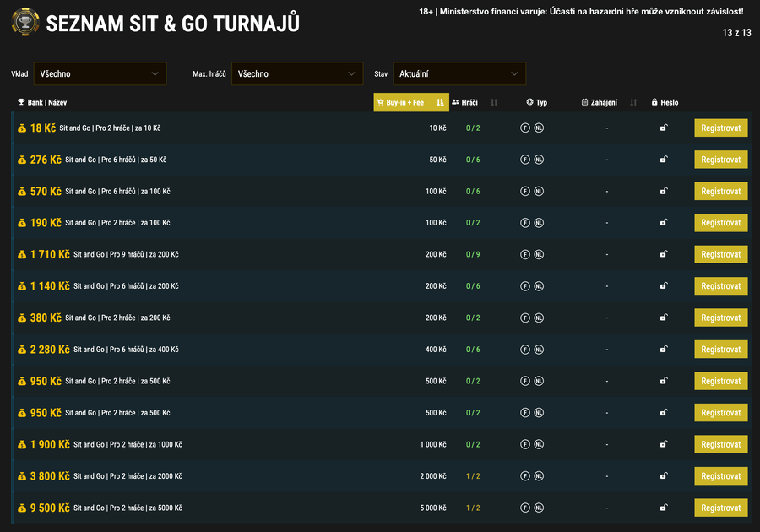Image resolution: width=760 pixels, height=532 pixels.
Task: Click the F type icon in the 1 140 Kč row
Action: pyautogui.click(x=525, y=286)
